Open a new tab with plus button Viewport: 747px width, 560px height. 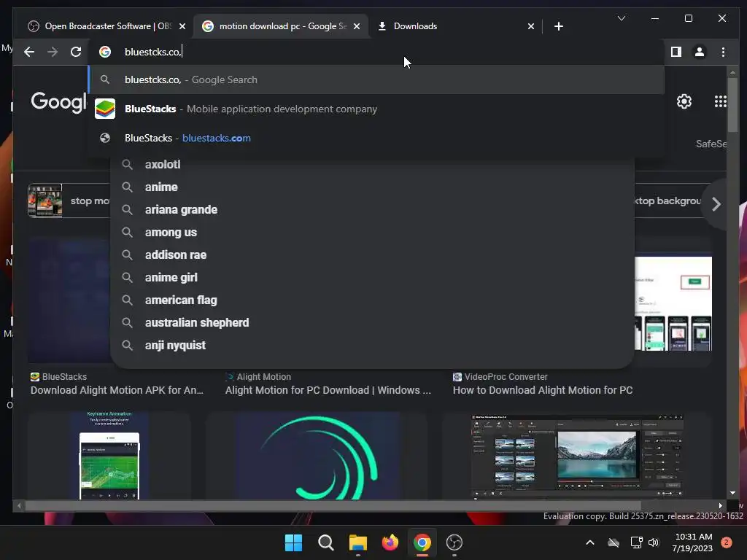[559, 26]
